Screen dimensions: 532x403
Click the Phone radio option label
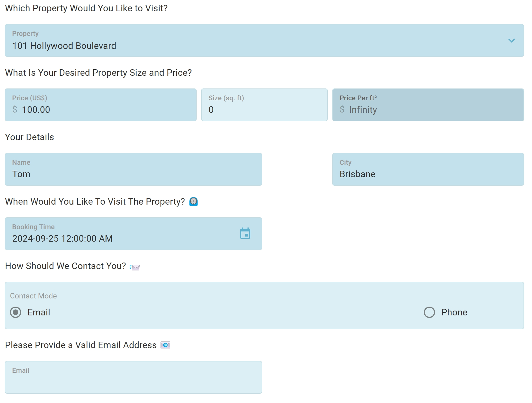454,312
